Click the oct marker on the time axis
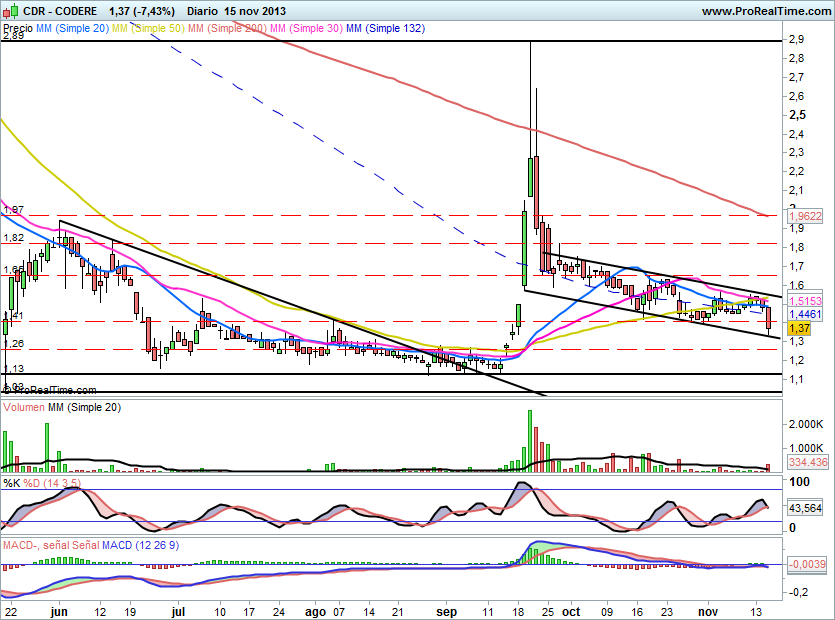835x620 pixels. 571,610
